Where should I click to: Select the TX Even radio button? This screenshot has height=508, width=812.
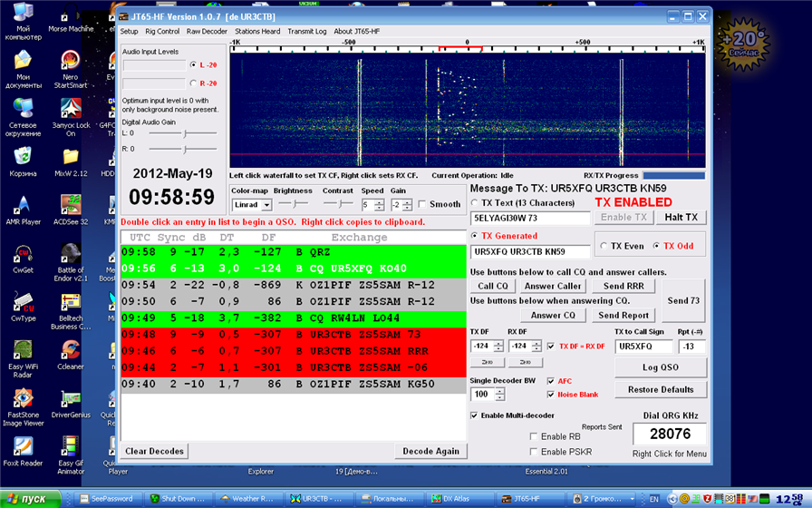(x=604, y=246)
